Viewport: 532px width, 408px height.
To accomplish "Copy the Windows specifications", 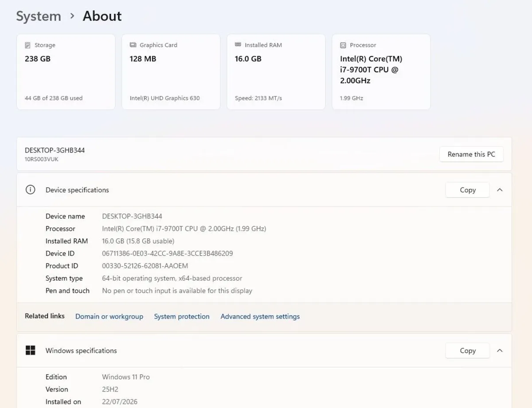I will pos(468,350).
